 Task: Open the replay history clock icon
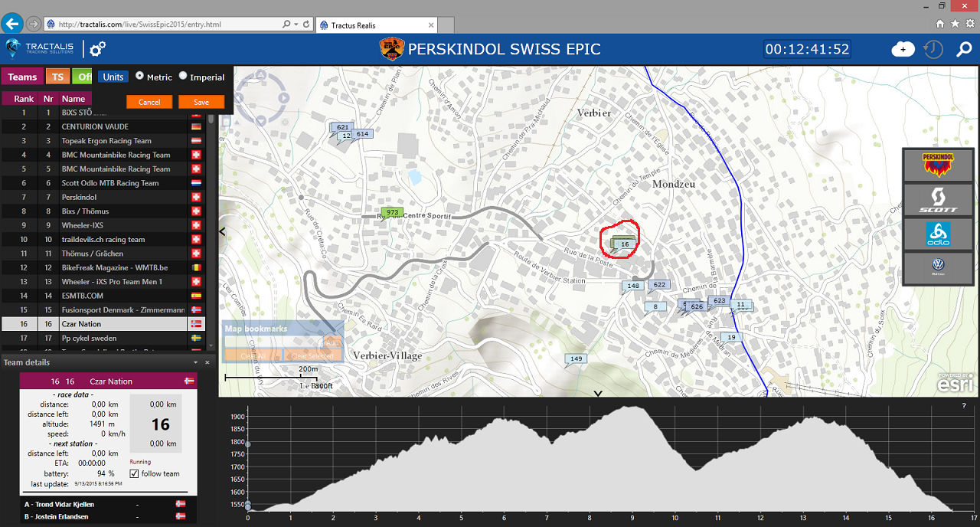point(933,49)
